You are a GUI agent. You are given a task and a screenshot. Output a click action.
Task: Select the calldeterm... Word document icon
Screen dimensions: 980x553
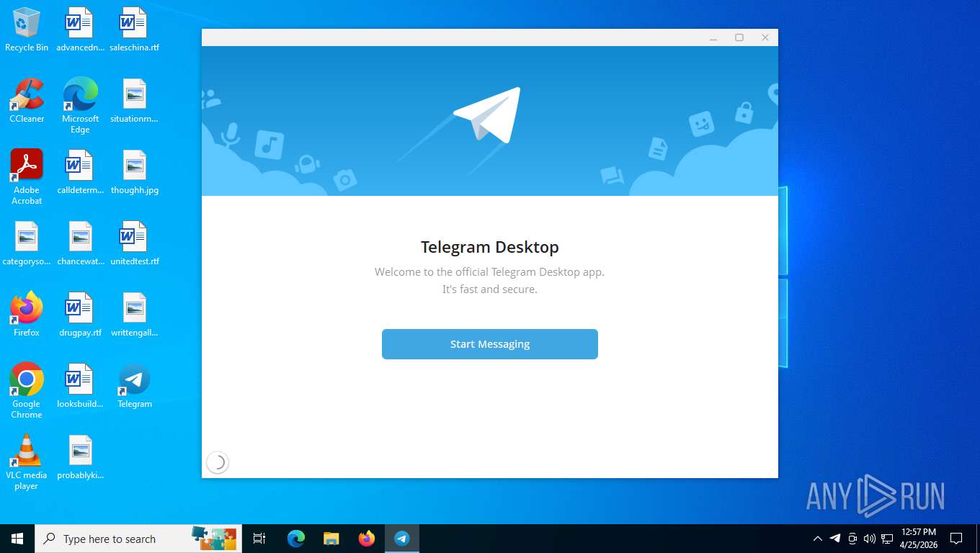click(80, 173)
